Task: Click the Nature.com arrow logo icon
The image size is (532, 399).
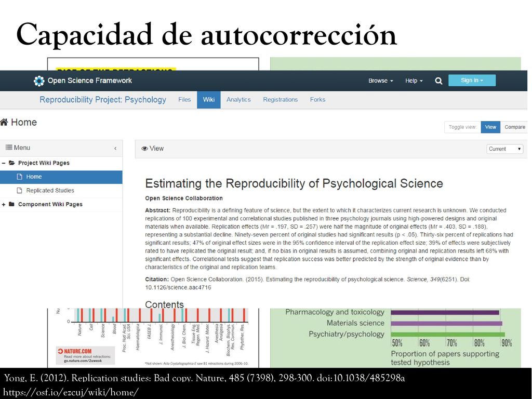Action: tap(60, 351)
